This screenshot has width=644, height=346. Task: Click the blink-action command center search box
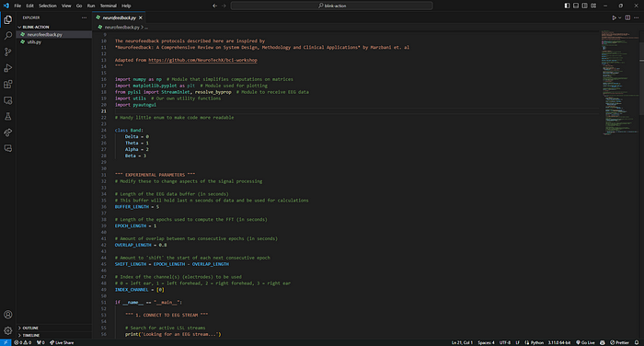(x=331, y=6)
